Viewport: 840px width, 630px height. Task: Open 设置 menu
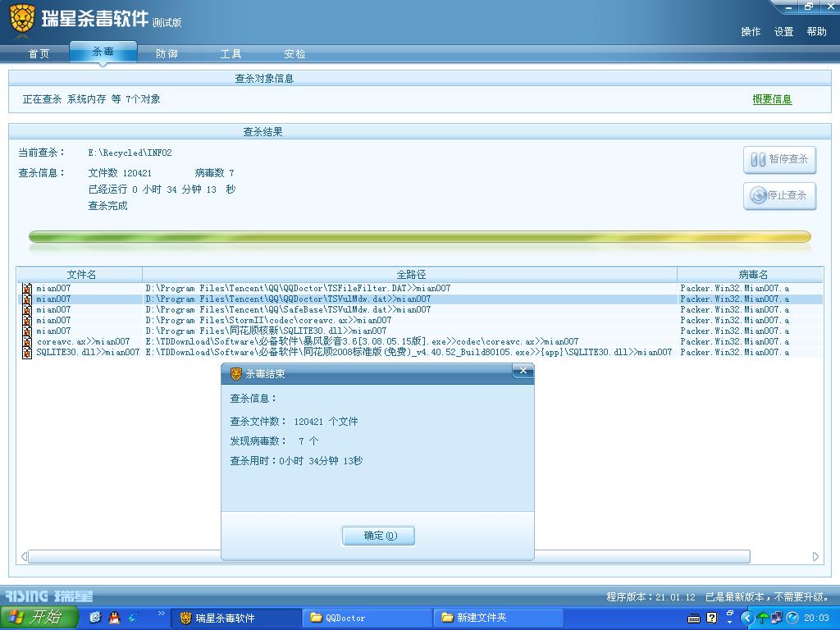(783, 32)
